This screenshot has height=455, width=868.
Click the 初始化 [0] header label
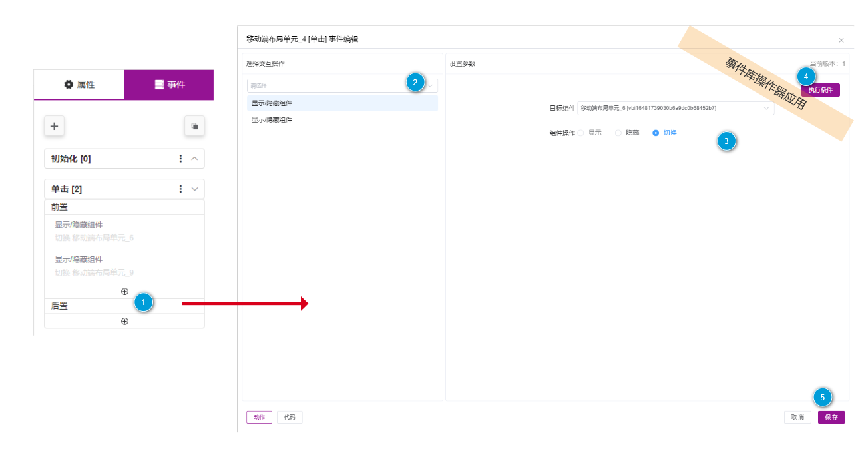71,159
